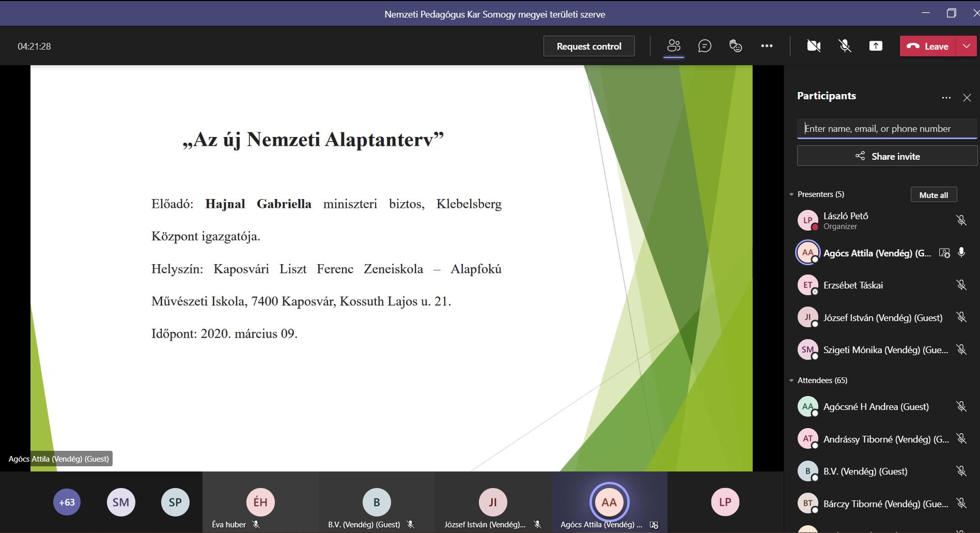Click the Request control button

tap(589, 47)
